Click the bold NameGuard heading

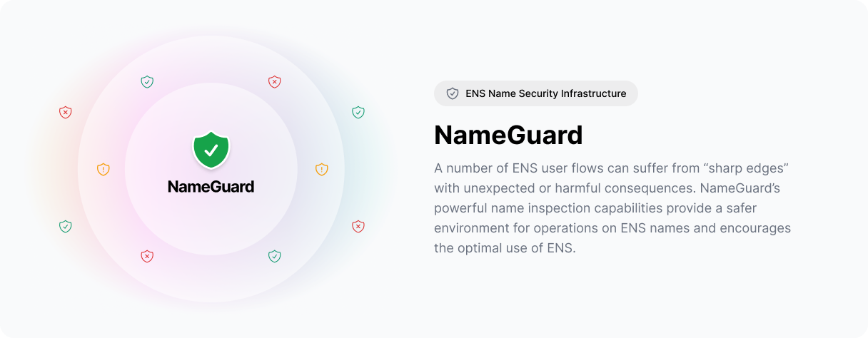point(508,135)
